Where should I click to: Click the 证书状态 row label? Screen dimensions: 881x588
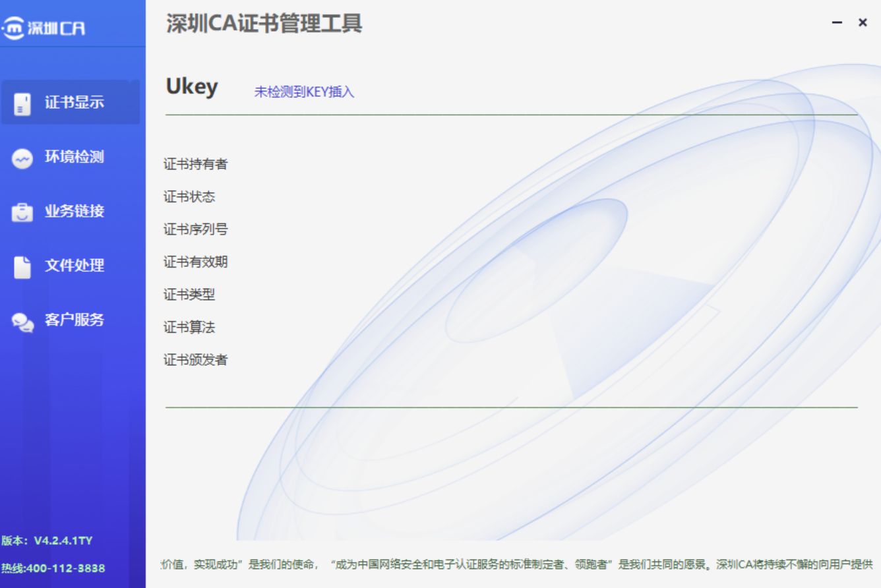pyautogui.click(x=189, y=197)
